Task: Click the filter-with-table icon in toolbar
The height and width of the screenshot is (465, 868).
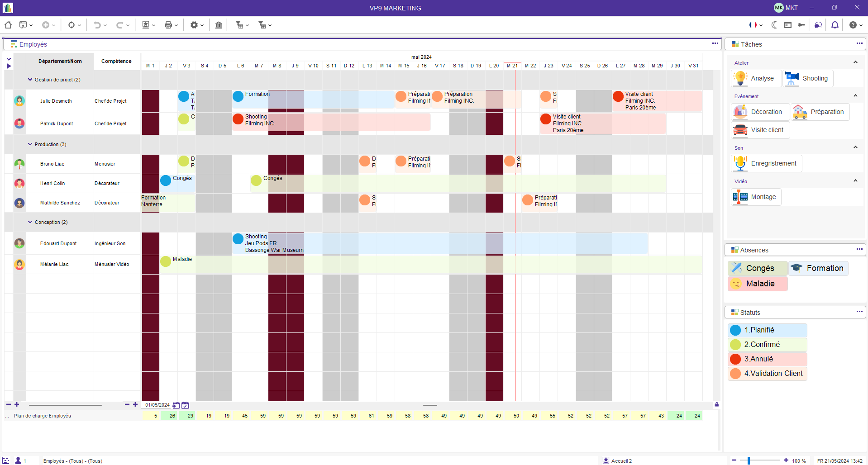Action: (x=239, y=25)
